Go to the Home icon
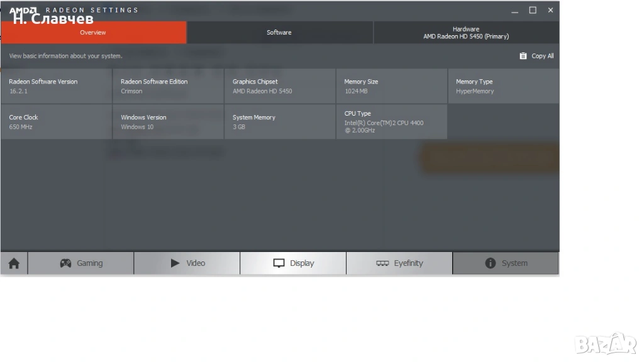The height and width of the screenshot is (362, 644). tap(14, 263)
